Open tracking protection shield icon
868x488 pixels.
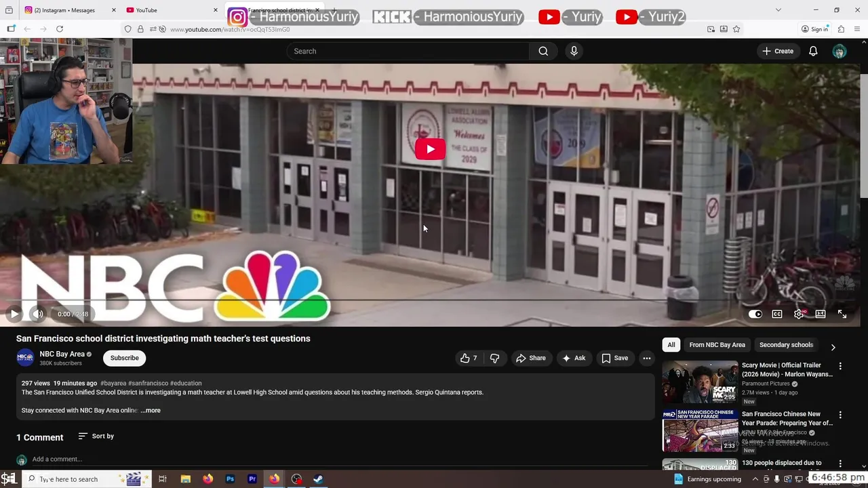pyautogui.click(x=127, y=29)
